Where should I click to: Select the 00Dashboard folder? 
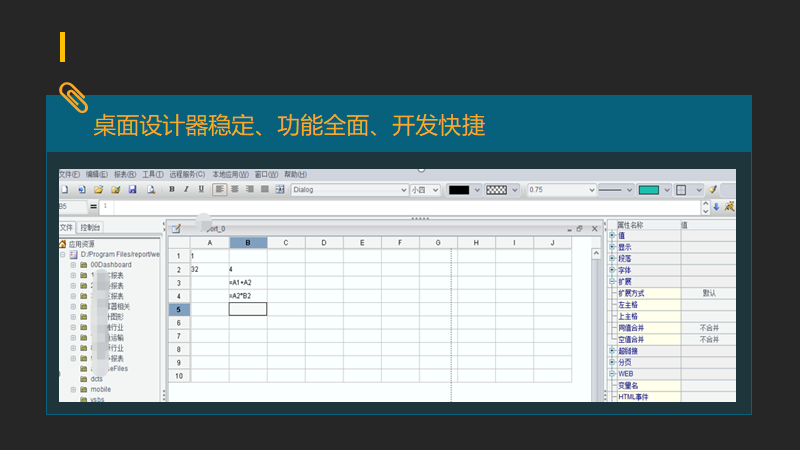pyautogui.click(x=111, y=265)
